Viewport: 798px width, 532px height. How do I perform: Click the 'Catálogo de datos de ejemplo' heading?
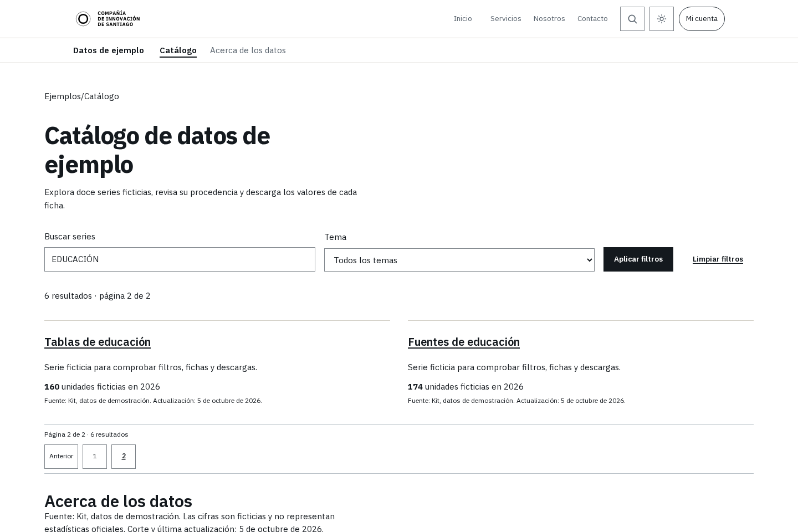(157, 150)
